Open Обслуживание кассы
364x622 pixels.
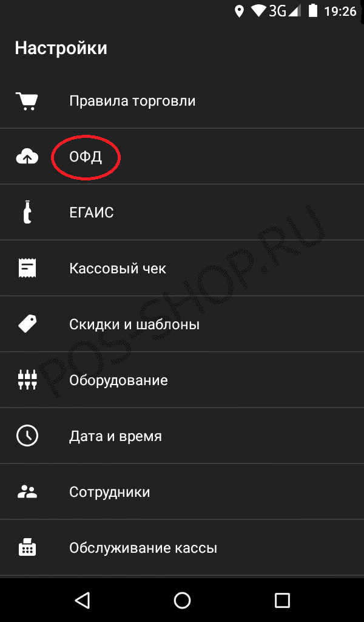(182, 548)
